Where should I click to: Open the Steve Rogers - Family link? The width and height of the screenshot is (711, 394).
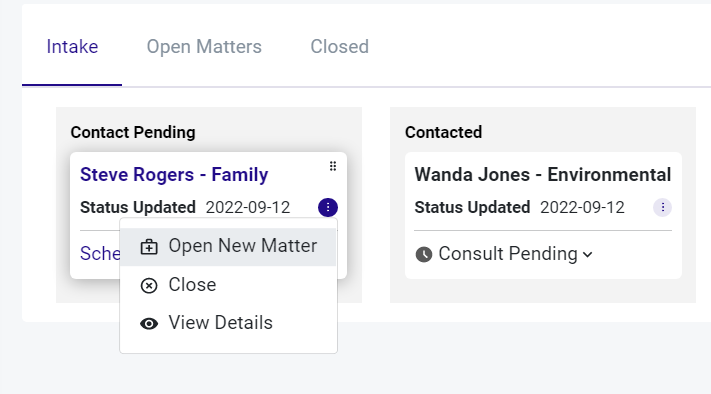coord(174,175)
